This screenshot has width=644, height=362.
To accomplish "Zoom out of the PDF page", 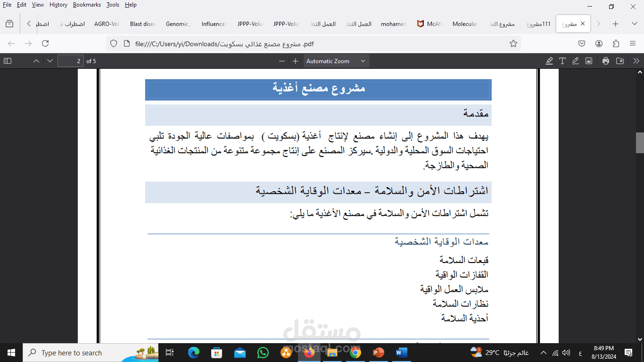I will click(281, 60).
